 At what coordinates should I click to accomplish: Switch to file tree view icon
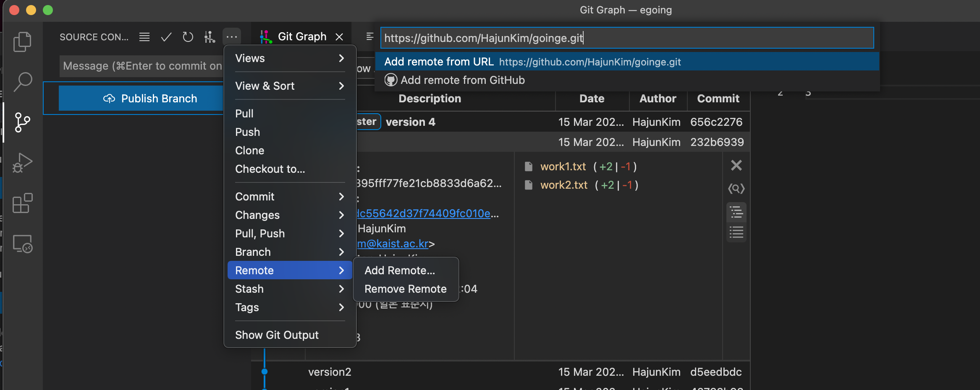(736, 212)
